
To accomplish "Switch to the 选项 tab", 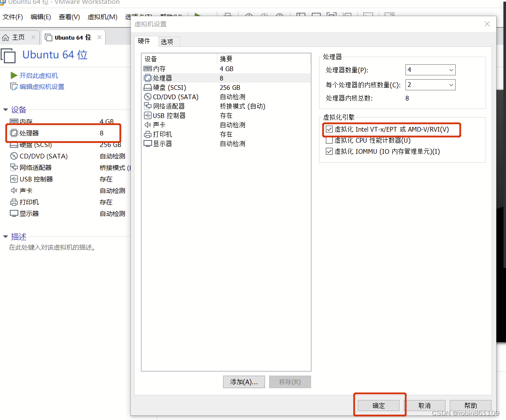I will tap(168, 41).
